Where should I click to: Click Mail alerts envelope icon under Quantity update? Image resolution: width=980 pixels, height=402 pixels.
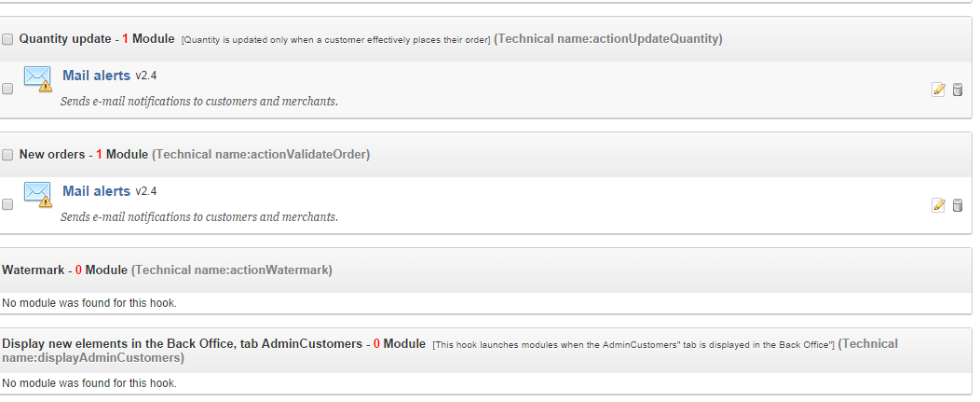click(x=37, y=78)
